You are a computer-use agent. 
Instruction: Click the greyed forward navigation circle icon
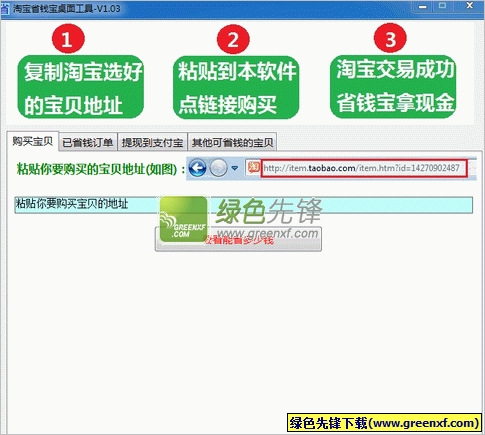tap(219, 168)
